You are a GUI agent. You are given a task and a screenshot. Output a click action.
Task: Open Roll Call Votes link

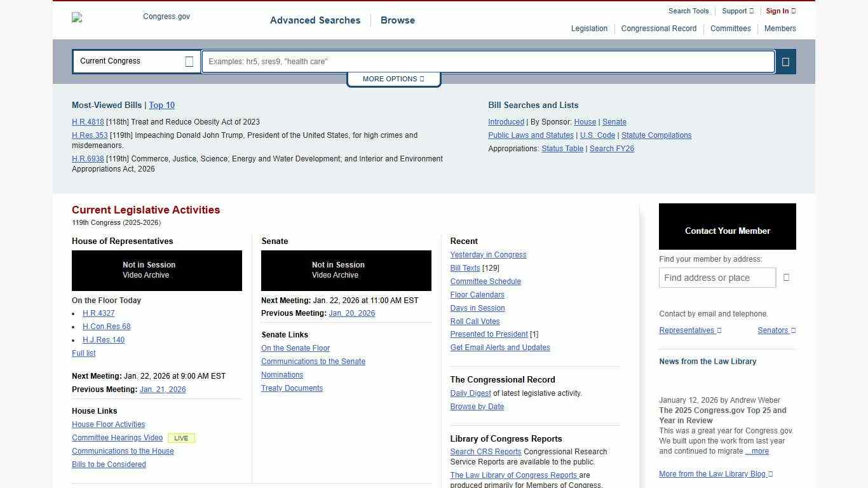coord(475,322)
